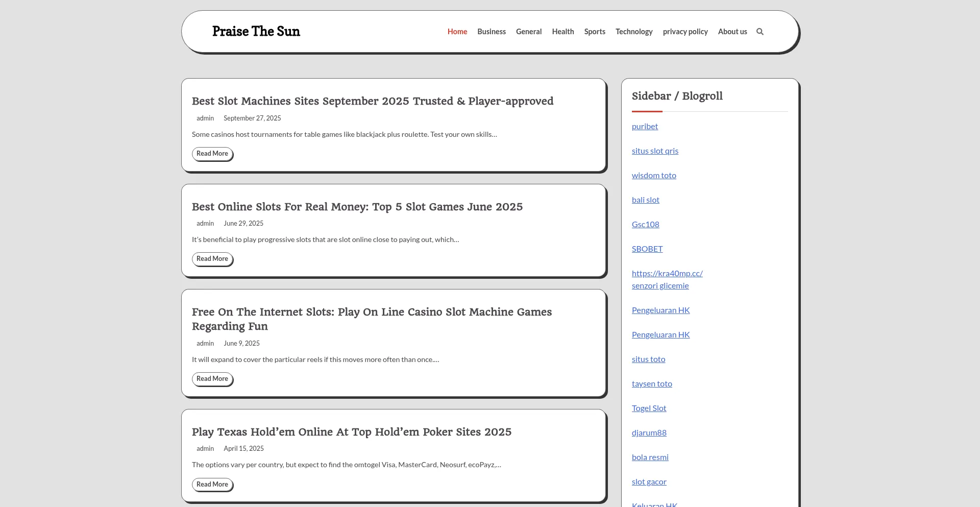Select the Health navigation item
Screen dimensions: 980x507
coord(562,32)
